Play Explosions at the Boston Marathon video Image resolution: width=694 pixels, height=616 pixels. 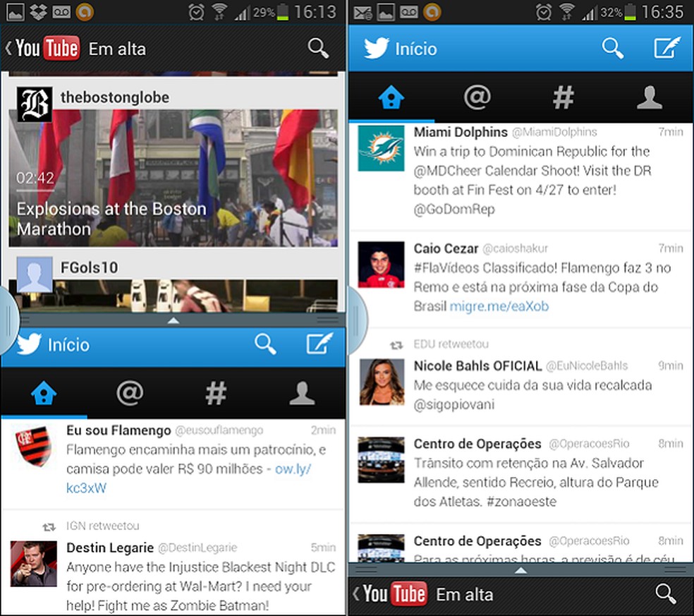point(173,178)
